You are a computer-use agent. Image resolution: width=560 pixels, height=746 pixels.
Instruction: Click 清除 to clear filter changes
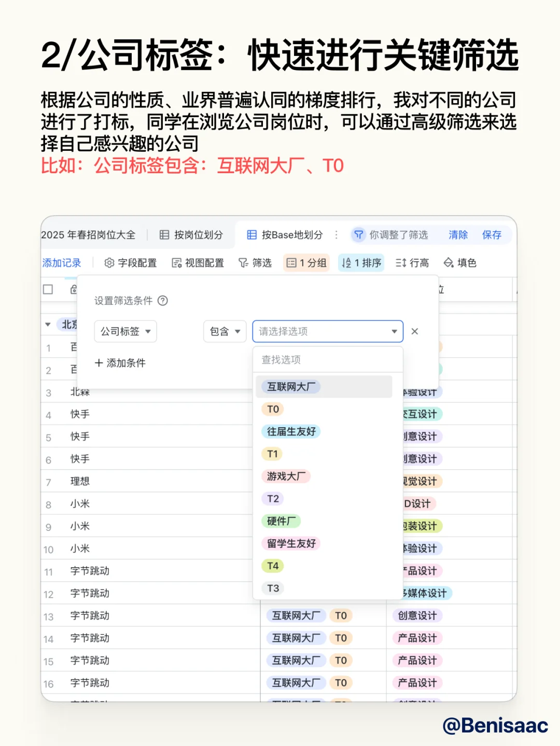click(458, 235)
